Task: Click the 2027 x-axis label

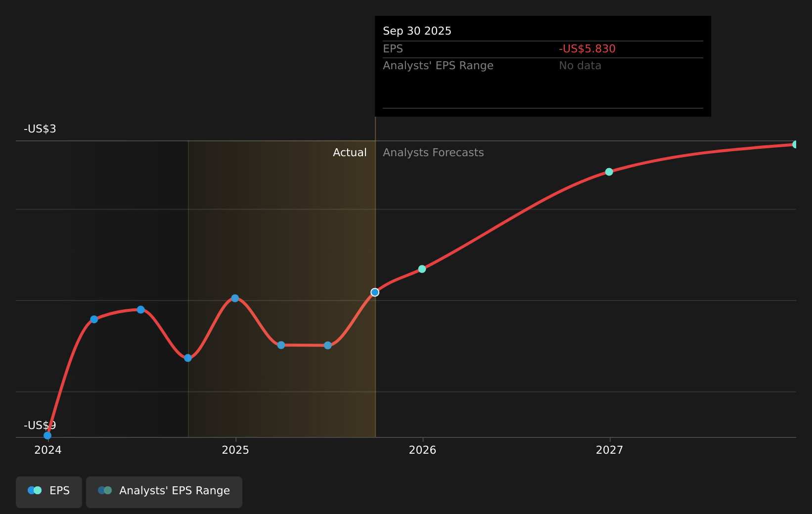Action: tap(609, 450)
